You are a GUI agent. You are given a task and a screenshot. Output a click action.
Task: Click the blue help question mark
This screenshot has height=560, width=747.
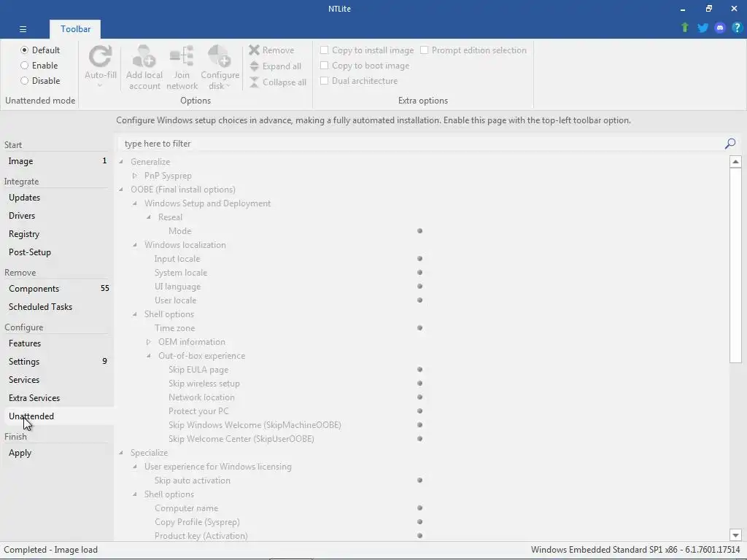click(737, 28)
